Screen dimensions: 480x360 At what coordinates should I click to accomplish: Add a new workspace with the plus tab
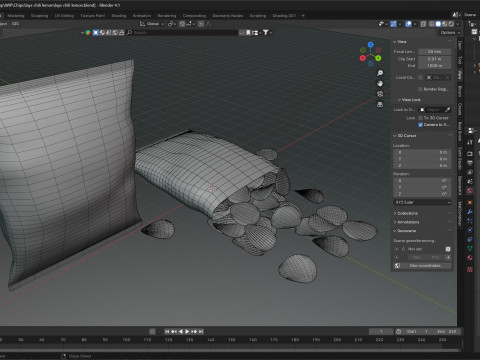(x=303, y=15)
